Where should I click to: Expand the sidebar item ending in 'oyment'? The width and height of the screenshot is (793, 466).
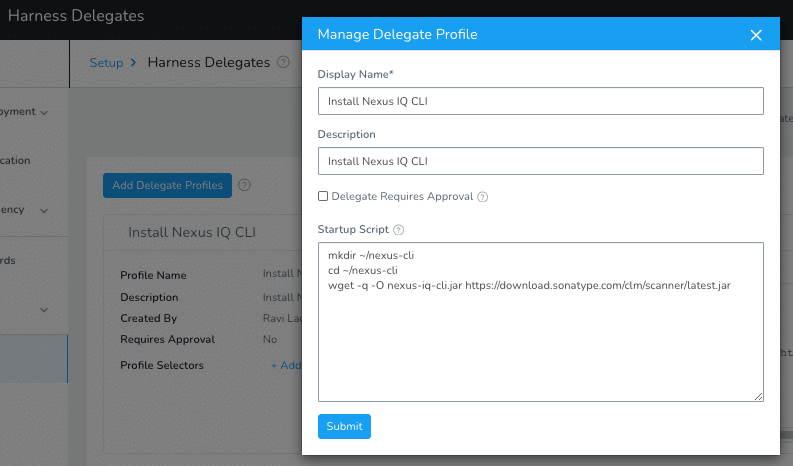[x=44, y=112]
